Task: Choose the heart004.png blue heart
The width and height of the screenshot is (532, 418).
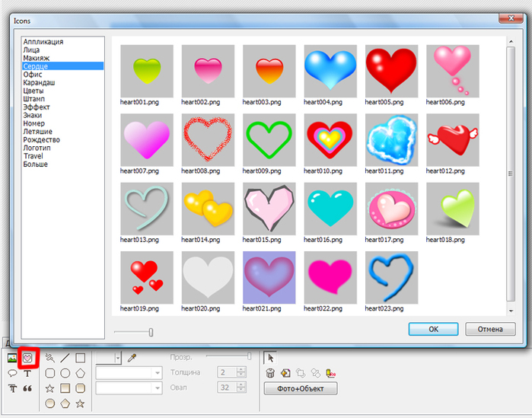Action: pyautogui.click(x=330, y=72)
